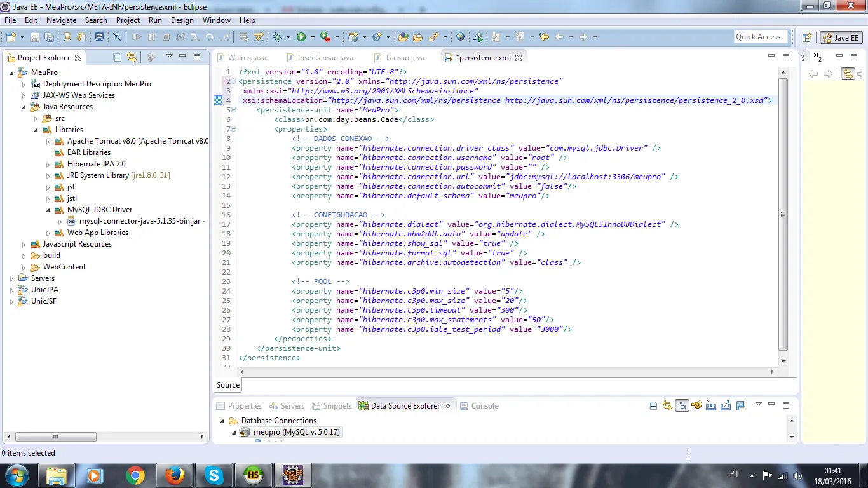Run the application with green play button
The image size is (868, 488).
301,37
